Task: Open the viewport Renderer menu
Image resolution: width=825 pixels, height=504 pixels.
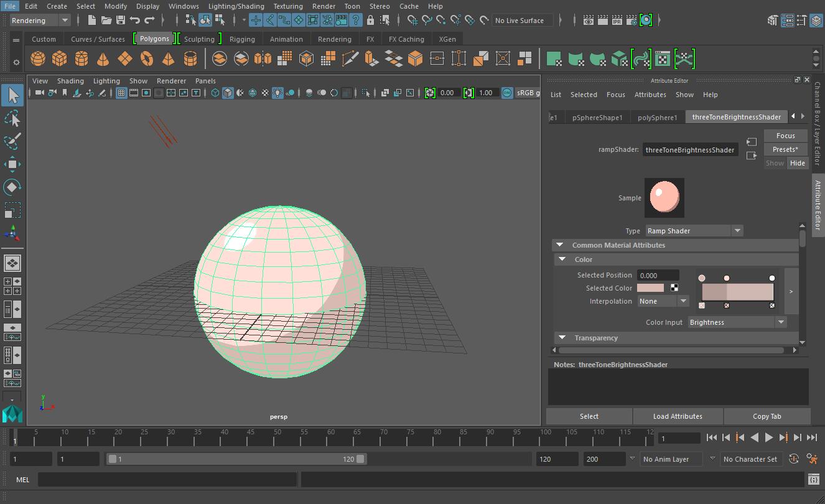Action: tap(171, 81)
